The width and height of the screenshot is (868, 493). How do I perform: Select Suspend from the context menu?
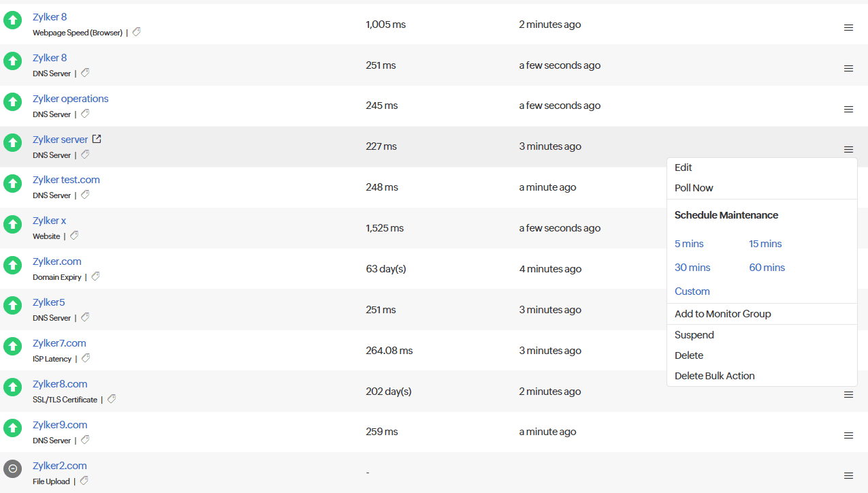pyautogui.click(x=694, y=335)
